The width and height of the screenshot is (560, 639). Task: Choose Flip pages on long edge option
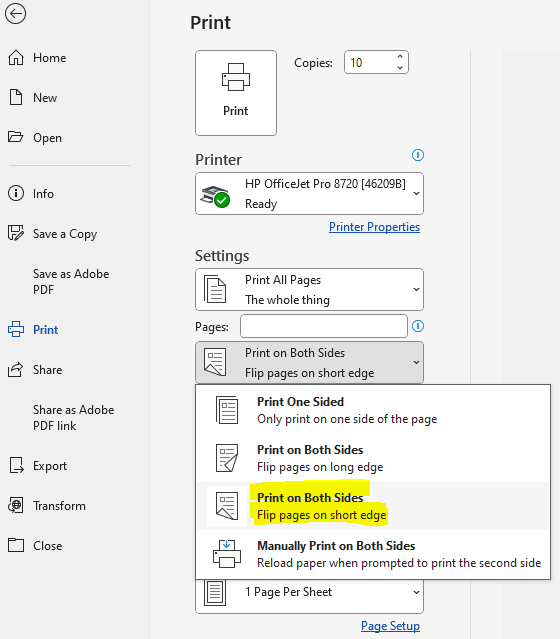point(373,458)
